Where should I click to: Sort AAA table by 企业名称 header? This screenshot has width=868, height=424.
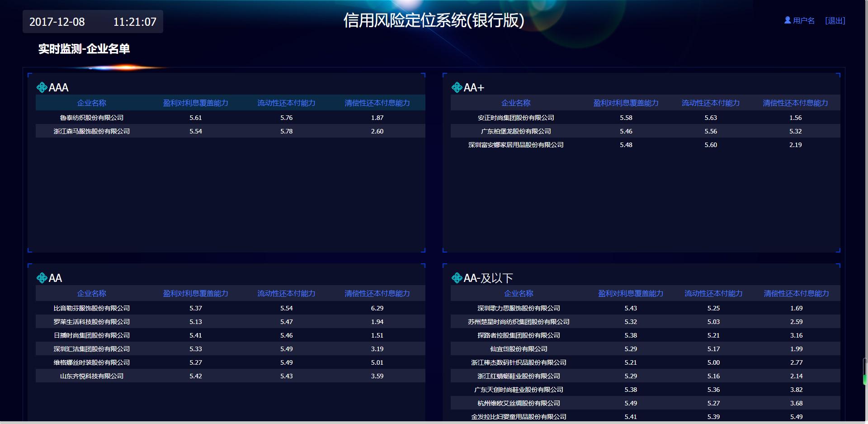(92, 103)
